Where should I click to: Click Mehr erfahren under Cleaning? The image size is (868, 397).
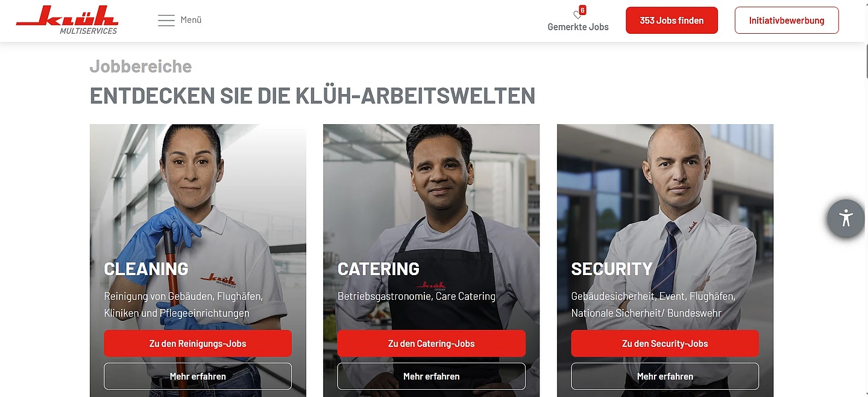pyautogui.click(x=198, y=376)
